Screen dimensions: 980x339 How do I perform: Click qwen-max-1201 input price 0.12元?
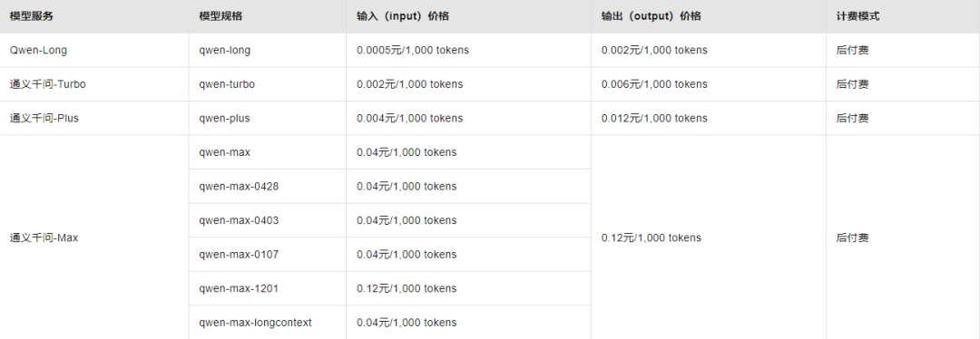(x=469, y=288)
